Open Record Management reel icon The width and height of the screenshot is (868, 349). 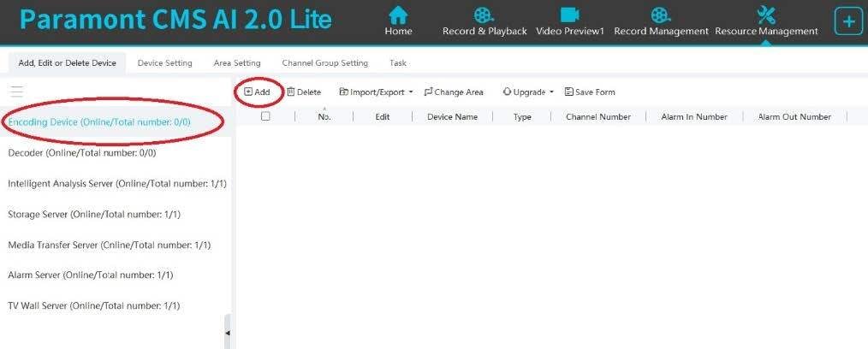[661, 15]
